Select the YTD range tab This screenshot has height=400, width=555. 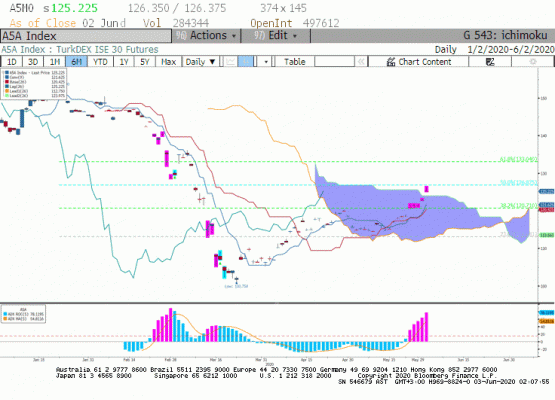pyautogui.click(x=100, y=62)
